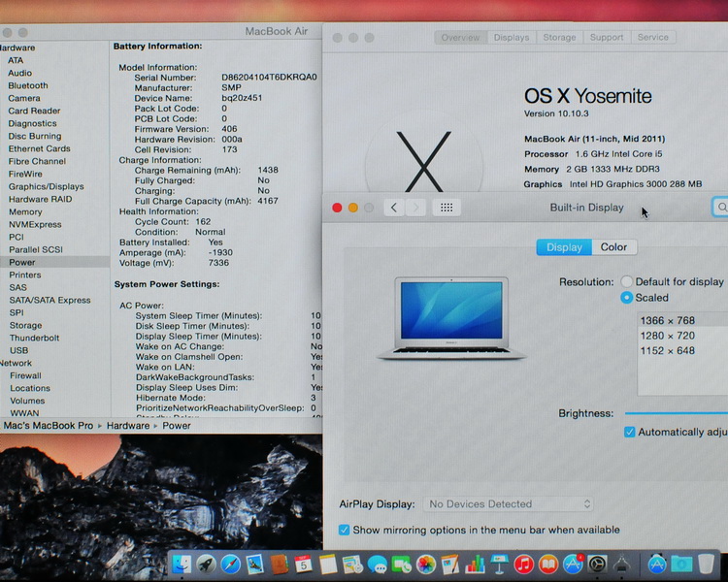Open Finder from the dock

[x=182, y=565]
